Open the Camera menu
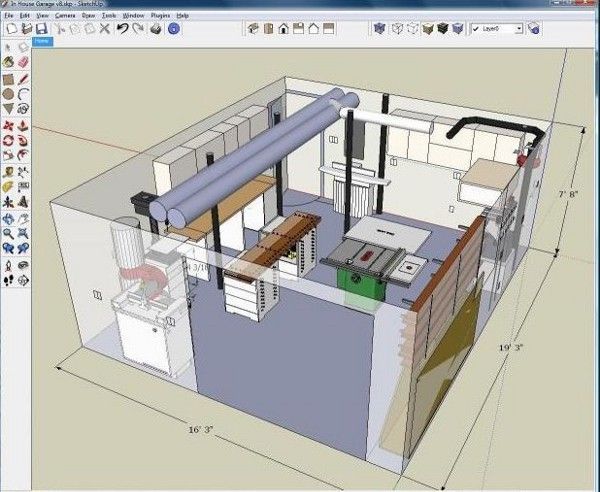The height and width of the screenshot is (492, 600). pyautogui.click(x=65, y=16)
